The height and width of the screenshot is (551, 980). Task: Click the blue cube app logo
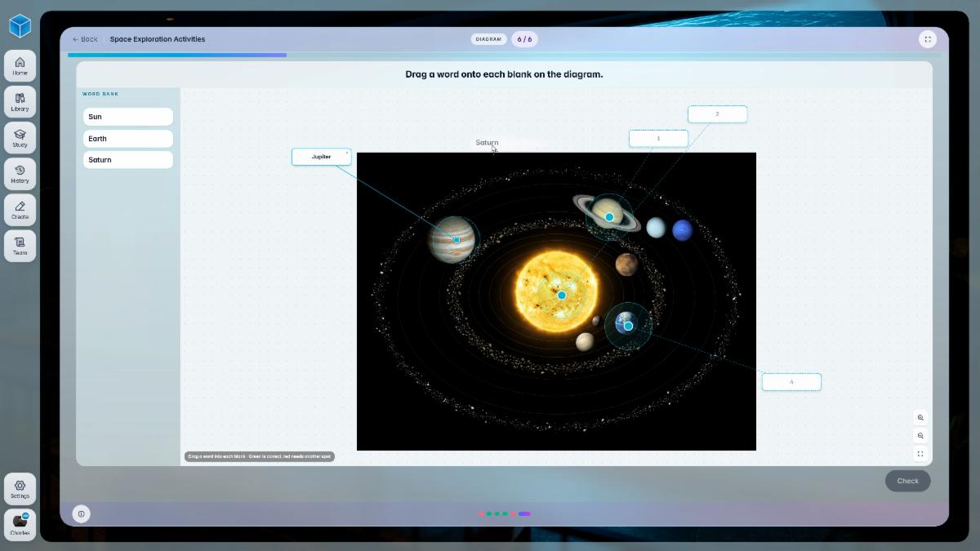(x=20, y=26)
